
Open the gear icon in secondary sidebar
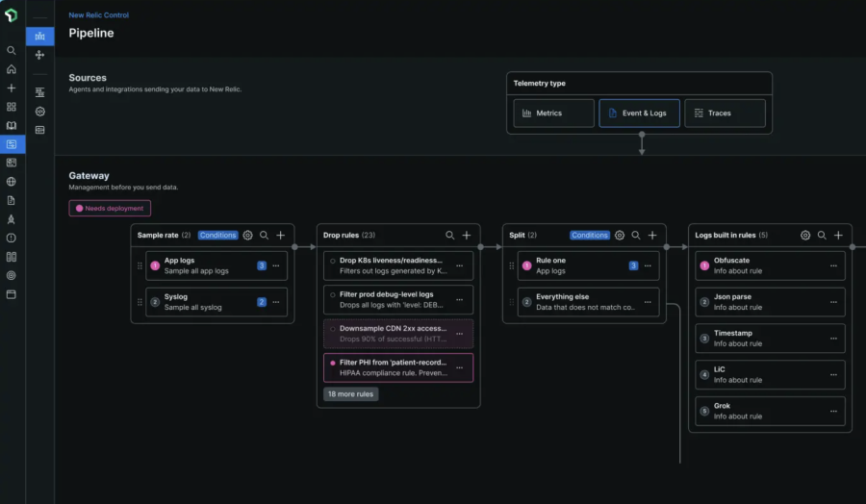click(39, 111)
